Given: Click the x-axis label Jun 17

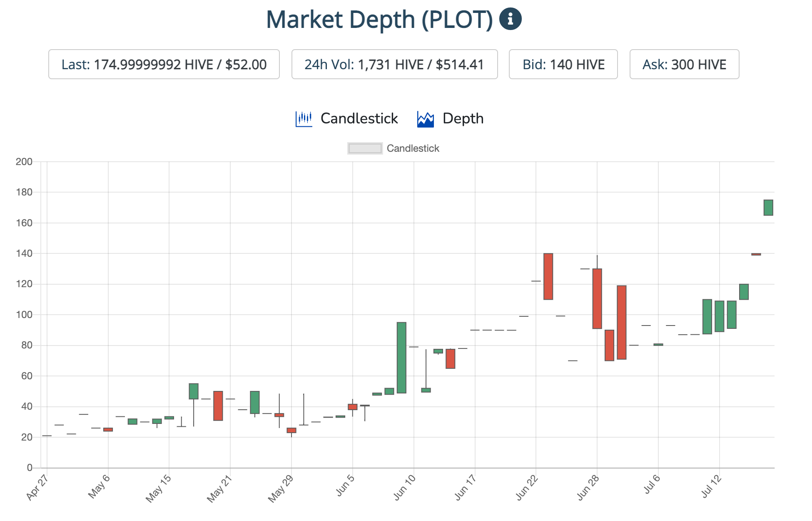Looking at the screenshot, I should click(x=466, y=487).
